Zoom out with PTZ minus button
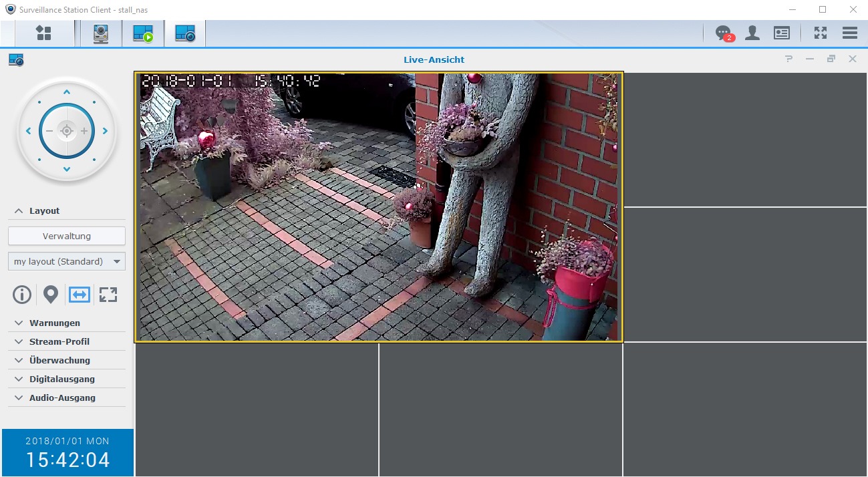The width and height of the screenshot is (868, 477). pyautogui.click(x=49, y=131)
